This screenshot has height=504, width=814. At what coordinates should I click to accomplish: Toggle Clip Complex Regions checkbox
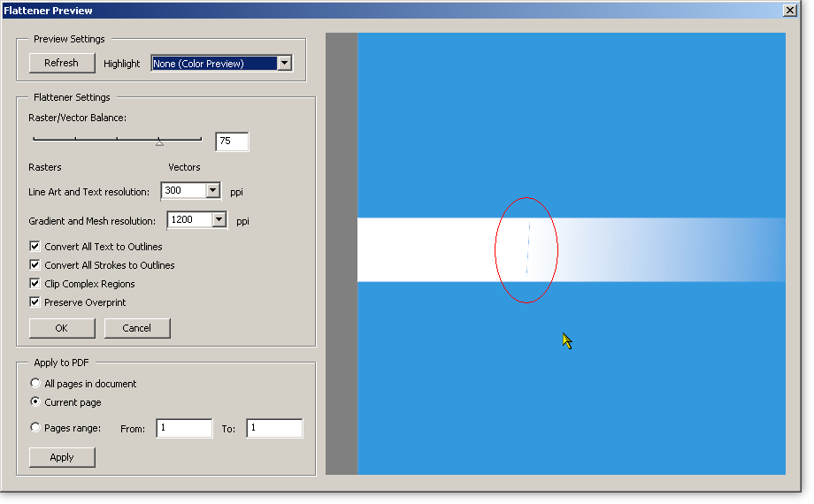click(x=35, y=284)
